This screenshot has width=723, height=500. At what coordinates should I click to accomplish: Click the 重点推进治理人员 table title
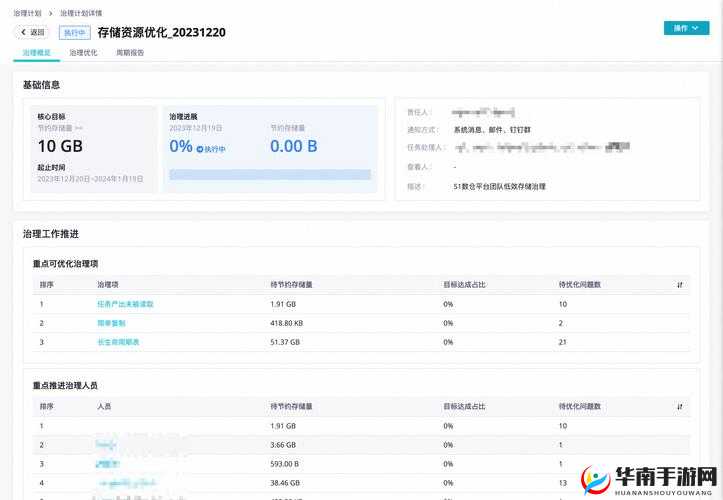65,386
